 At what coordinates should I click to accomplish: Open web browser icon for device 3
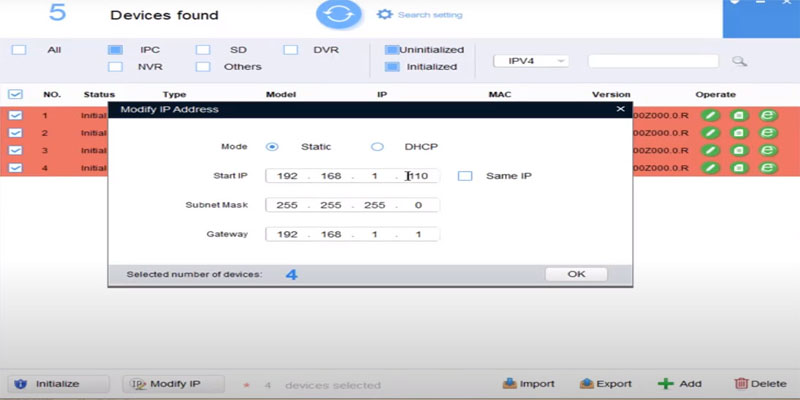click(x=768, y=151)
